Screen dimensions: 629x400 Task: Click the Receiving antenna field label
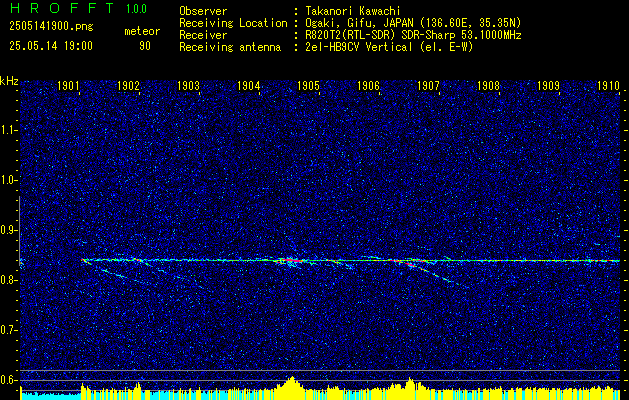[x=230, y=47]
